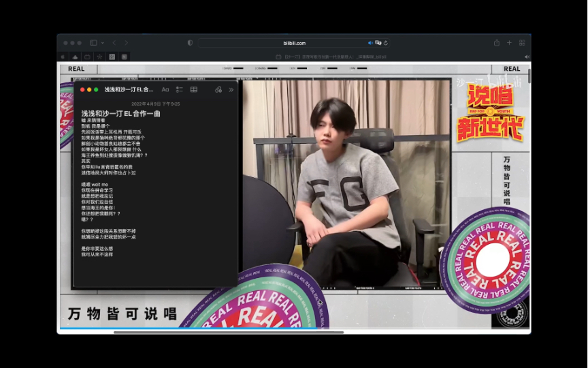Open the fifth pinned tab with square icon
Screen dimensions: 588x368
tap(112, 57)
